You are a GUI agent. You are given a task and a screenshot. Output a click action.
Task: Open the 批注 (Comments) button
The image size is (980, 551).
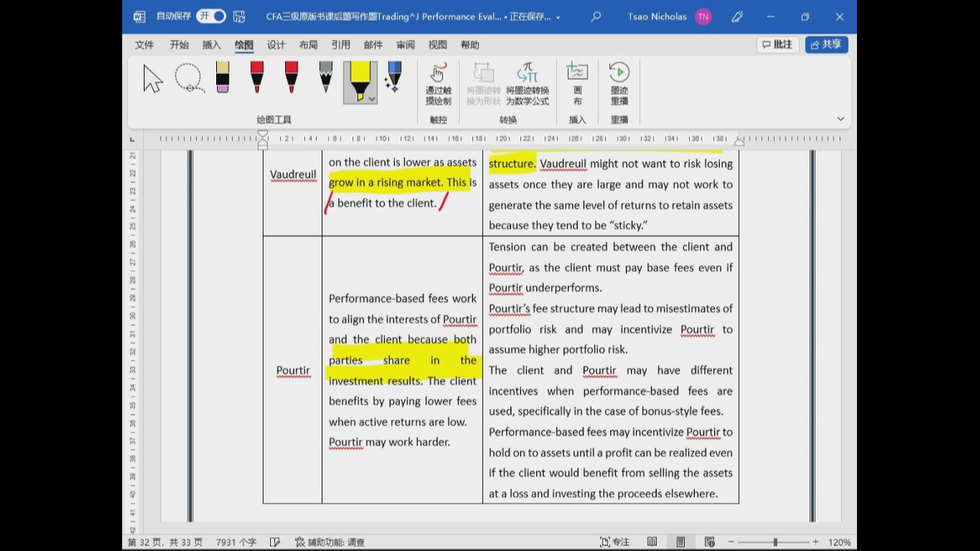(777, 45)
